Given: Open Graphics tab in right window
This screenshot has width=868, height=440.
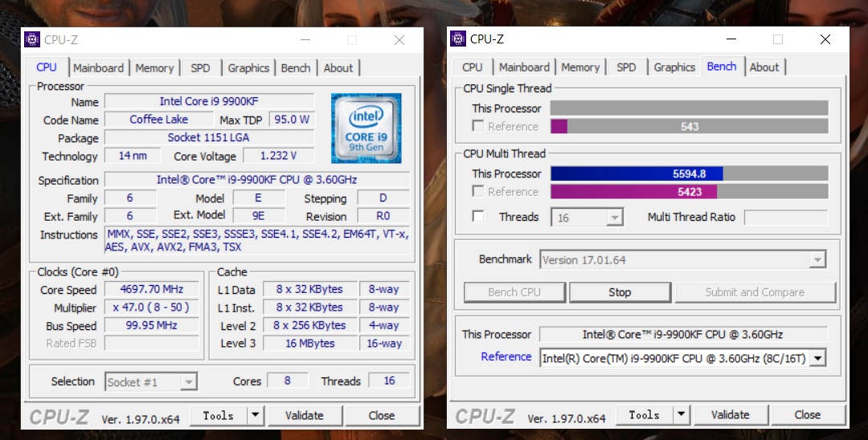Looking at the screenshot, I should pos(674,67).
